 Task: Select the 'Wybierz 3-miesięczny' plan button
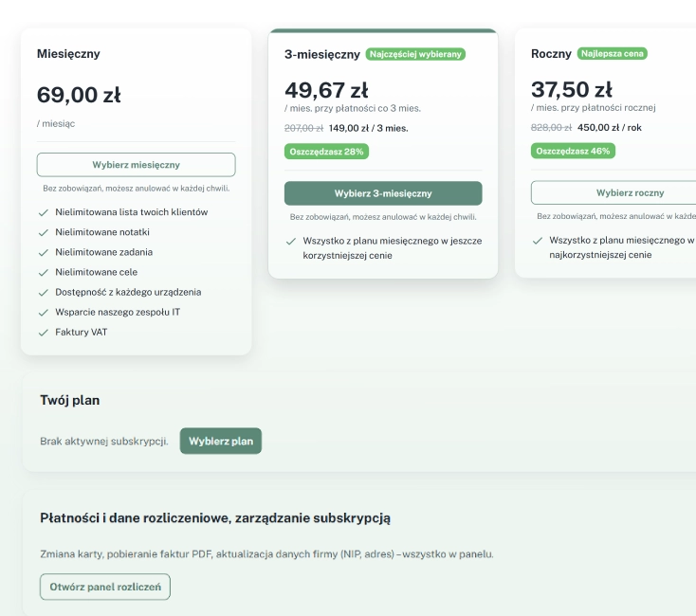pos(383,193)
